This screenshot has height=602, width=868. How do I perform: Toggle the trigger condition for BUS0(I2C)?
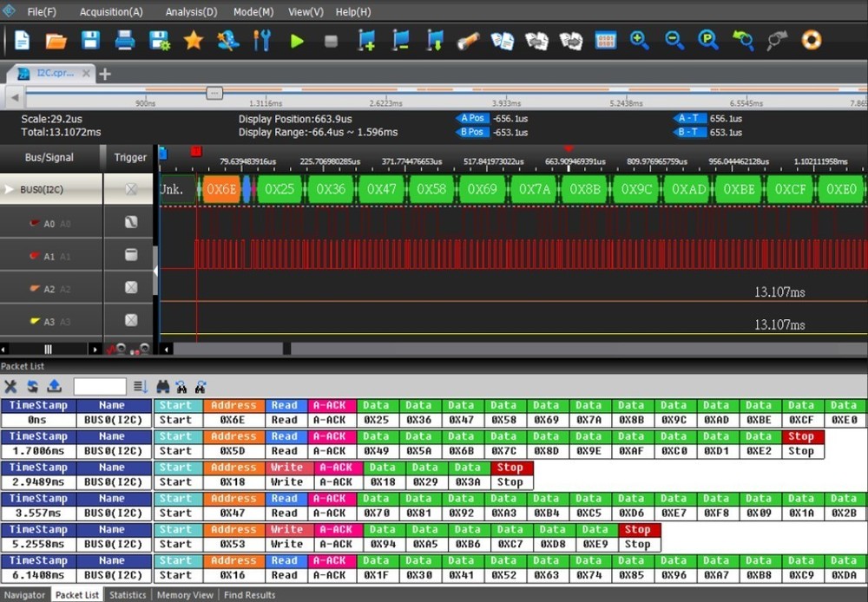(x=131, y=189)
